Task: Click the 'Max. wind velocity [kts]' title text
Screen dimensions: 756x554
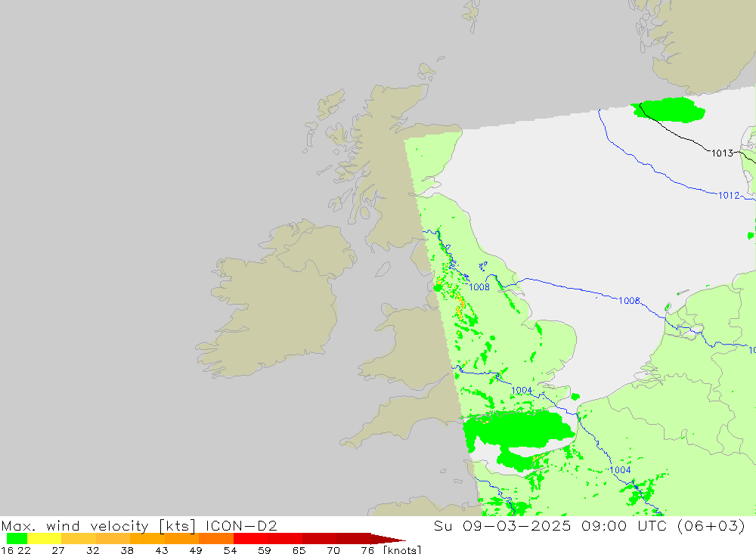Action: 99,525
